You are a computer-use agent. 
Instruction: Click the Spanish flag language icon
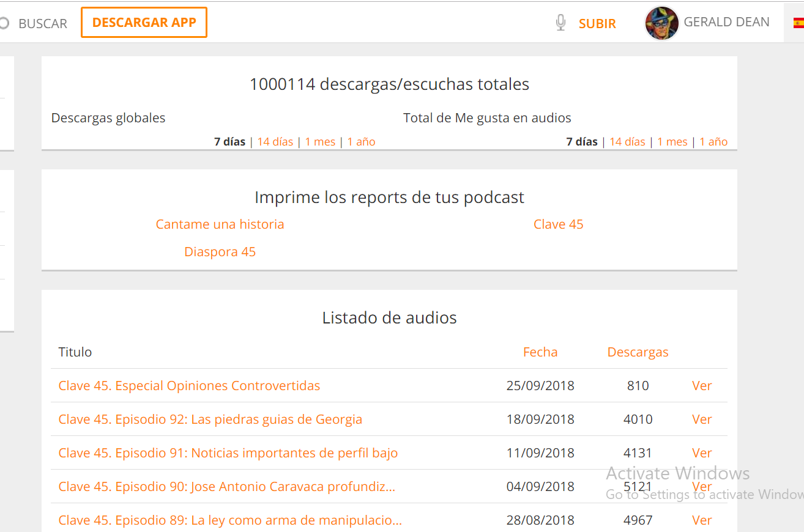[798, 23]
